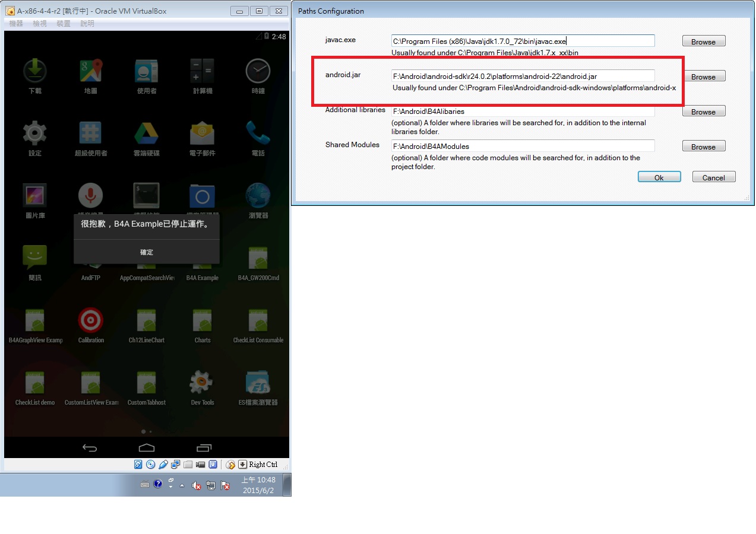Open the 檢視 menu in VirtualBox
Viewport: 756px width, 534px height.
40,24
